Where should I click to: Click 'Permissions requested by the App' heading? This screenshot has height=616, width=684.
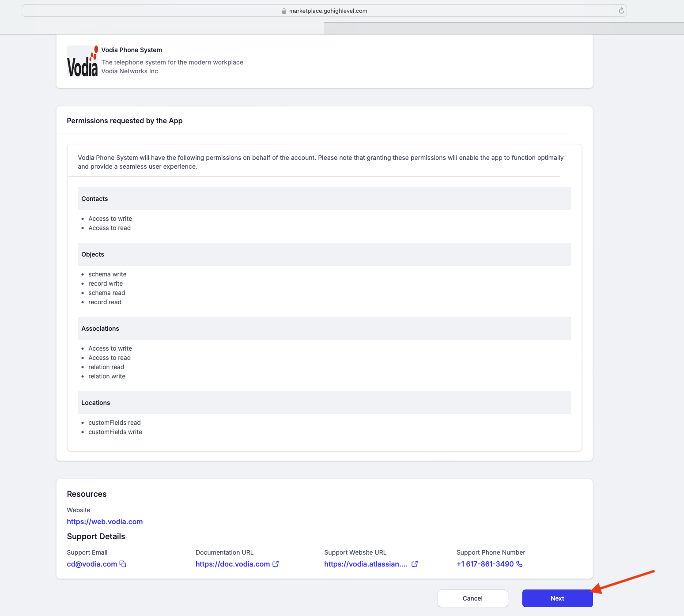125,121
